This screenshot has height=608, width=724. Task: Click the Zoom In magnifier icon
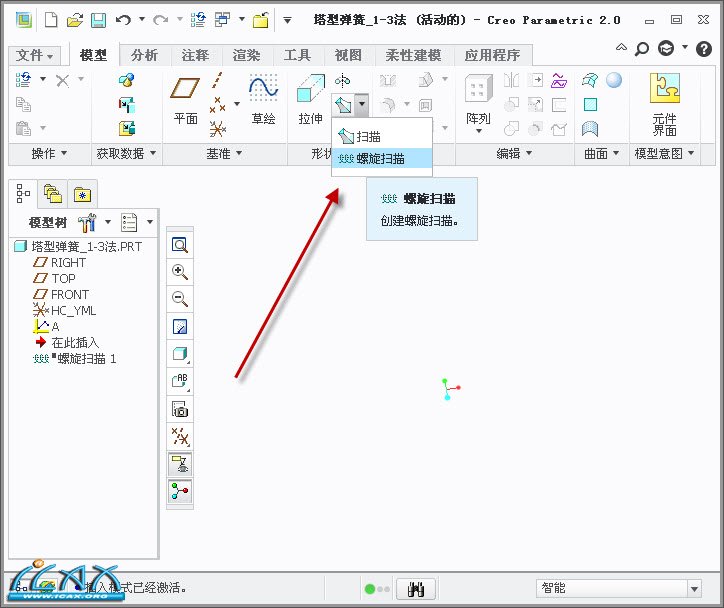click(180, 272)
